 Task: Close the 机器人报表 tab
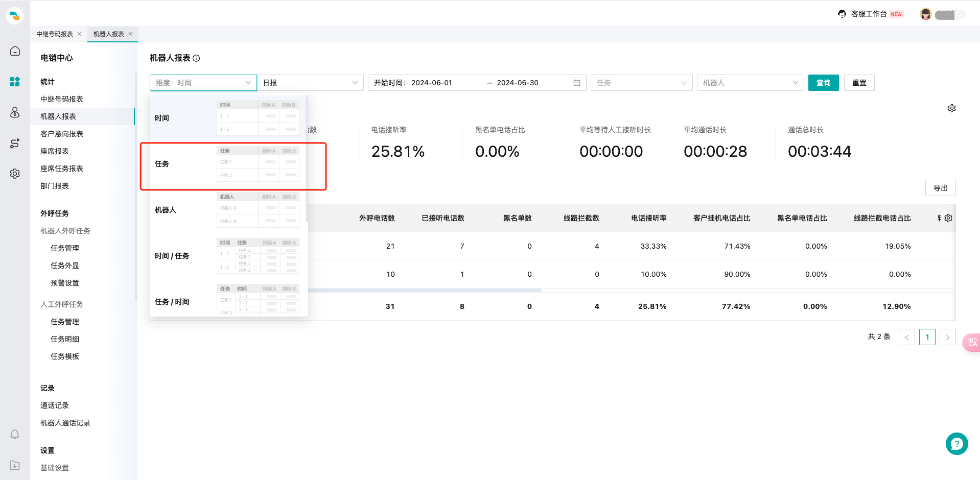click(x=130, y=34)
